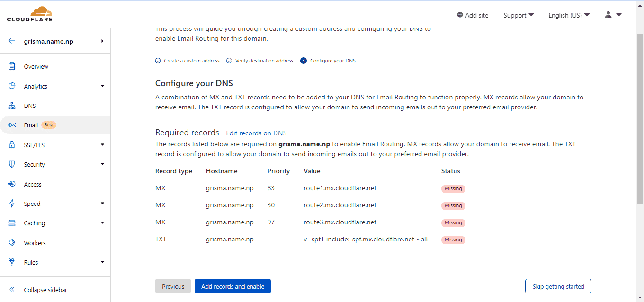644x302 pixels.
Task: Click the Create a custom address checkmark icon
Action: click(x=158, y=61)
